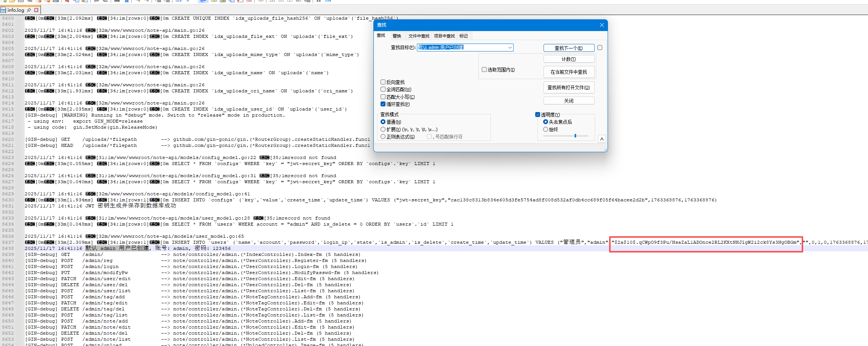The height and width of the screenshot is (346, 868).
Task: Click the Undo arrow toolbar icon
Action: coord(96,2)
